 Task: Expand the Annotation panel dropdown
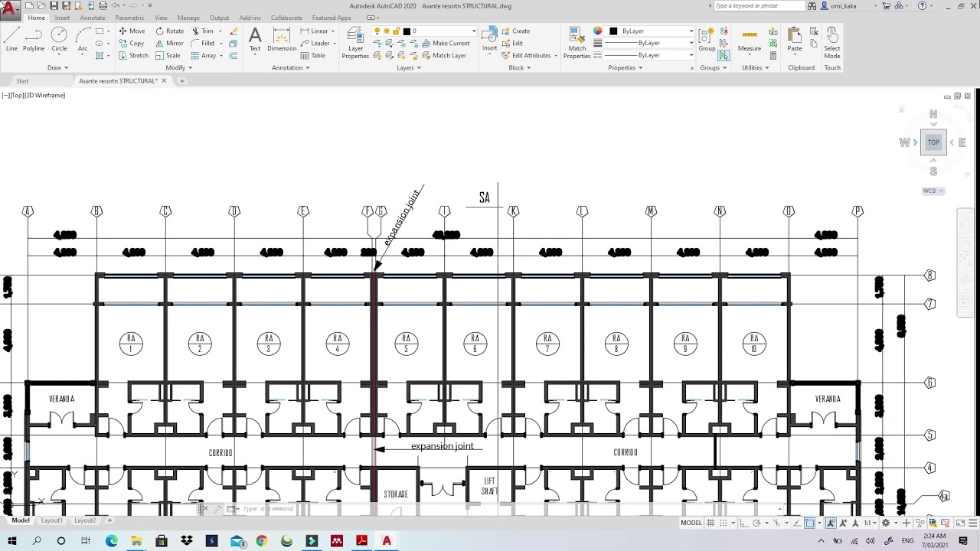(291, 67)
